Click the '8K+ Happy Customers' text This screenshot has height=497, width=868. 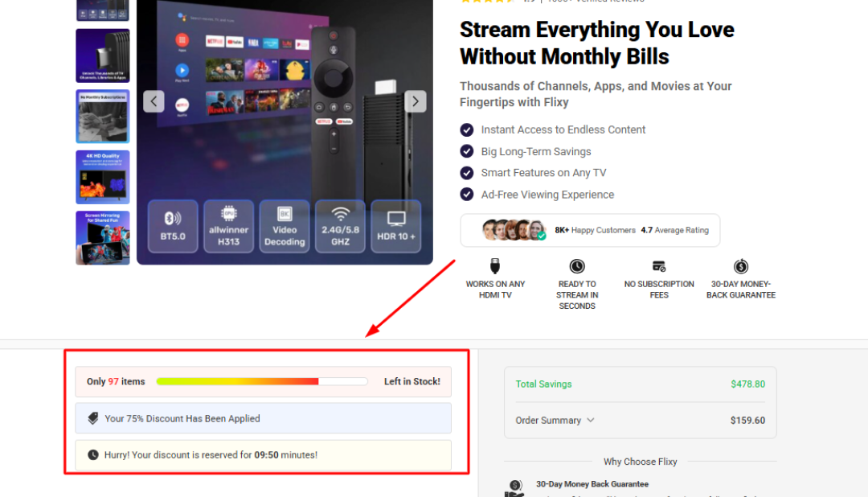click(x=595, y=230)
